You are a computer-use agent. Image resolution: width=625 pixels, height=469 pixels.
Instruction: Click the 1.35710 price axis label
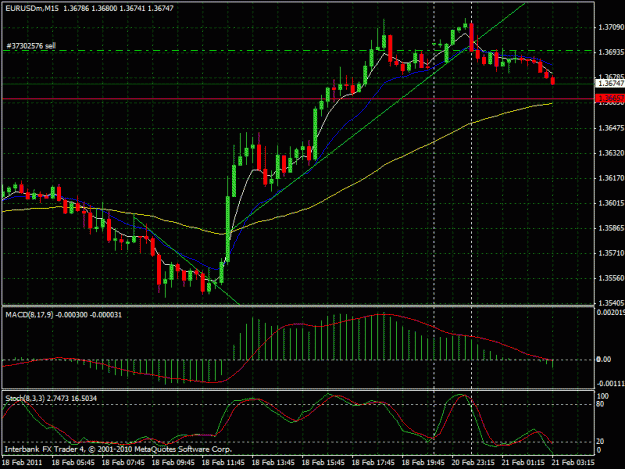(x=611, y=253)
